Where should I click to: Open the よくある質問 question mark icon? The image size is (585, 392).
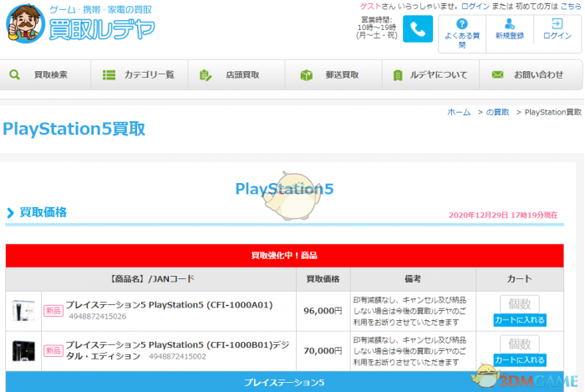[x=462, y=24]
